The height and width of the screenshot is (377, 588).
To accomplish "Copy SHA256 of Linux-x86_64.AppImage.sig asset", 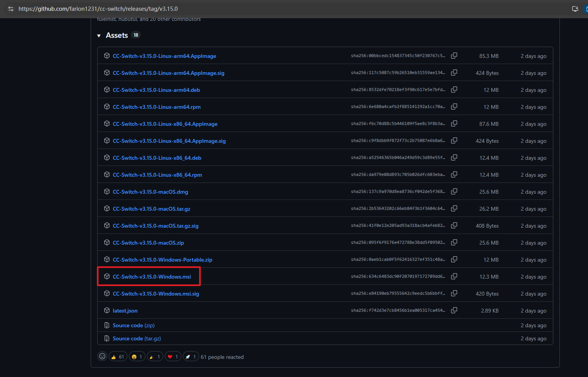I will 454,140.
